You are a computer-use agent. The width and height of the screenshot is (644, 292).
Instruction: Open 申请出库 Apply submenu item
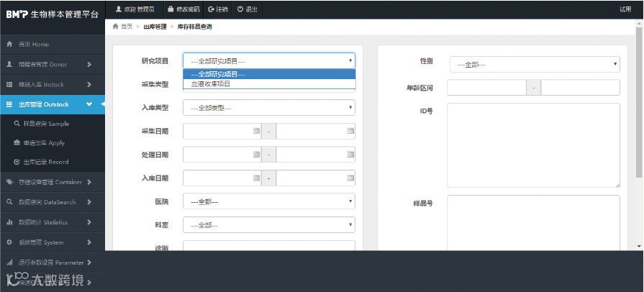(53, 143)
